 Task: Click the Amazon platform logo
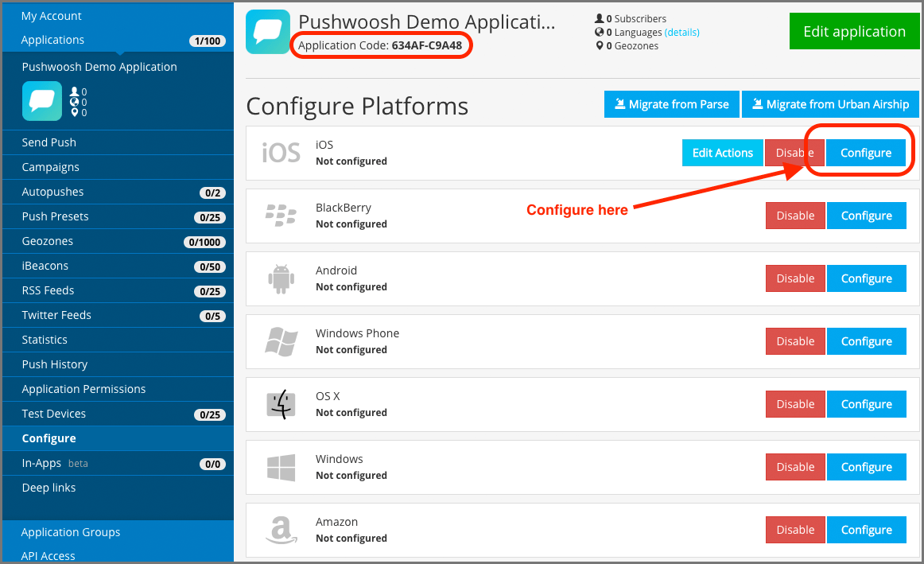pos(281,530)
